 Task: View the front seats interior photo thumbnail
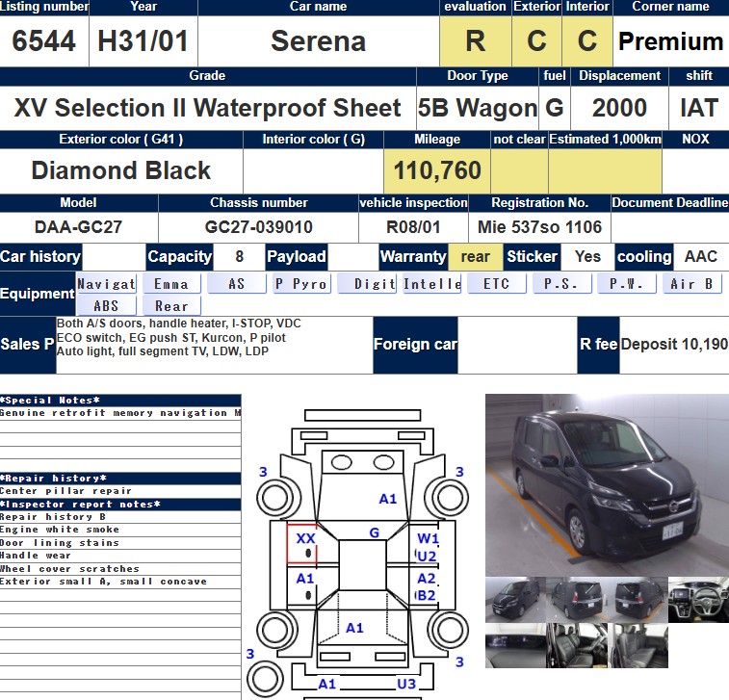[x=577, y=646]
